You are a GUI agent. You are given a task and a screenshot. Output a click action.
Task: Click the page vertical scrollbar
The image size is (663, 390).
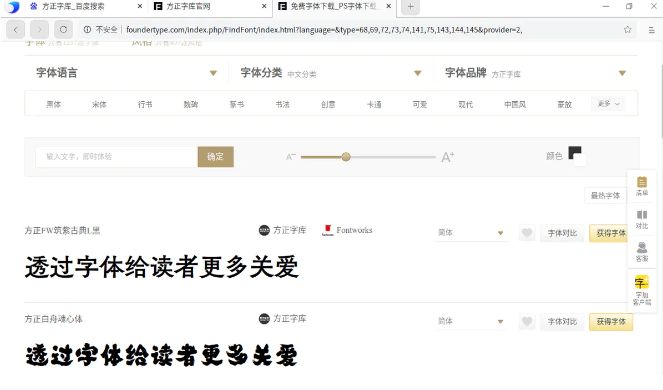(x=661, y=102)
